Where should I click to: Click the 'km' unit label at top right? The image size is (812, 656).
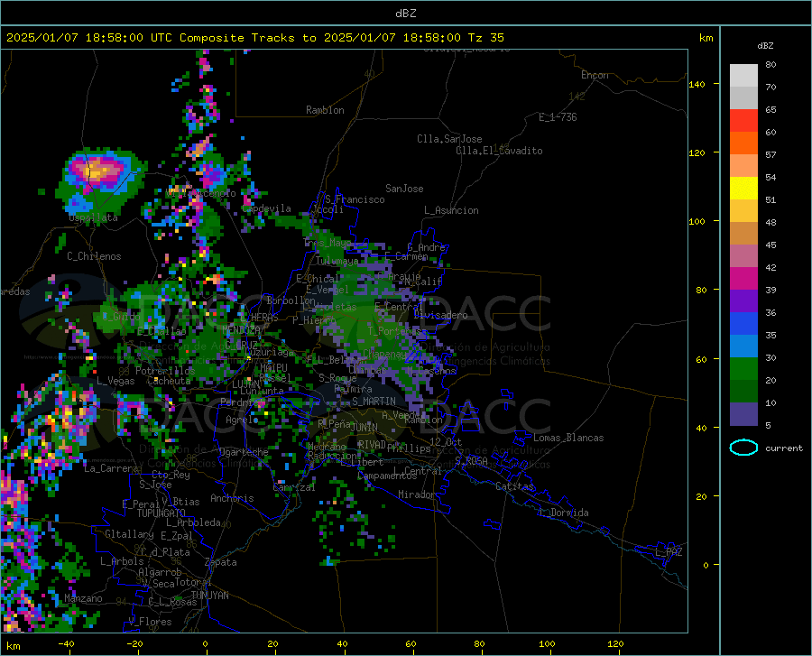(x=706, y=38)
